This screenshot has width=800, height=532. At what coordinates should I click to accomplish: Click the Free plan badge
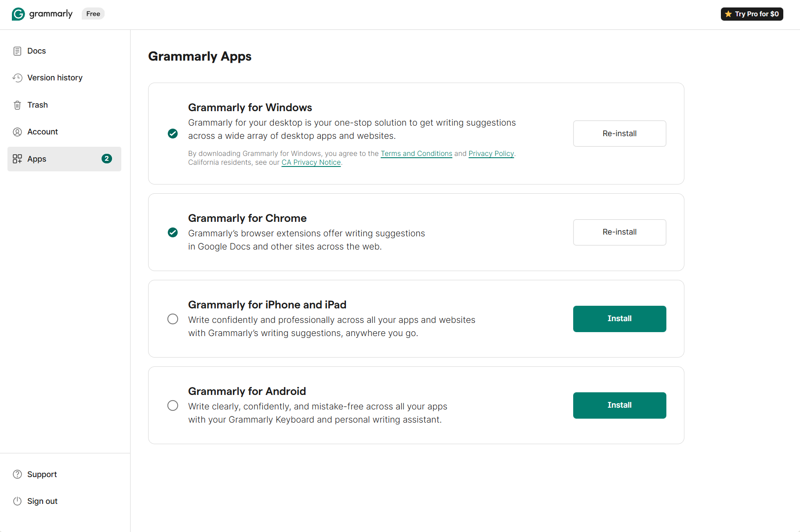coord(93,14)
